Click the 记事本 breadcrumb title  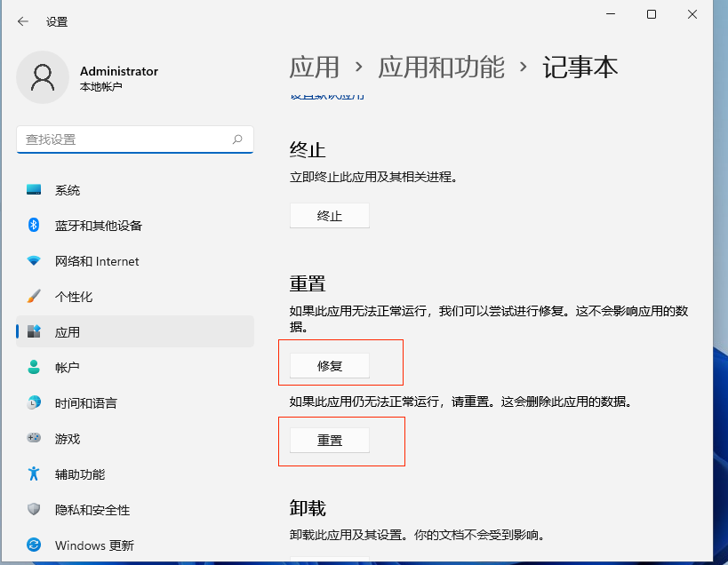tap(580, 68)
